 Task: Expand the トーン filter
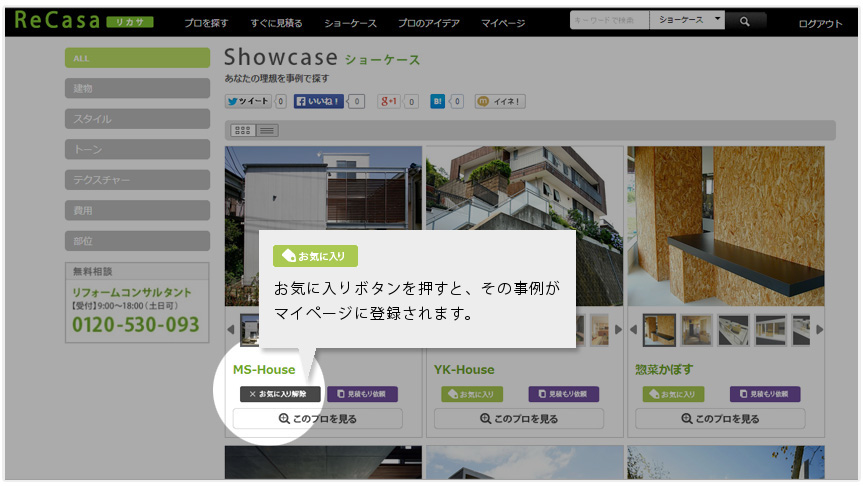(x=137, y=149)
